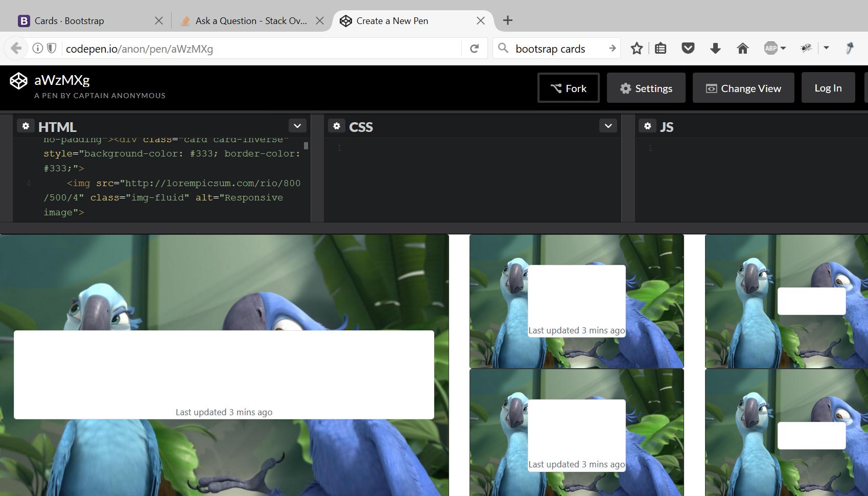The image size is (868, 496).
Task: Expand the HTML panel dropdown chevron
Action: point(297,126)
